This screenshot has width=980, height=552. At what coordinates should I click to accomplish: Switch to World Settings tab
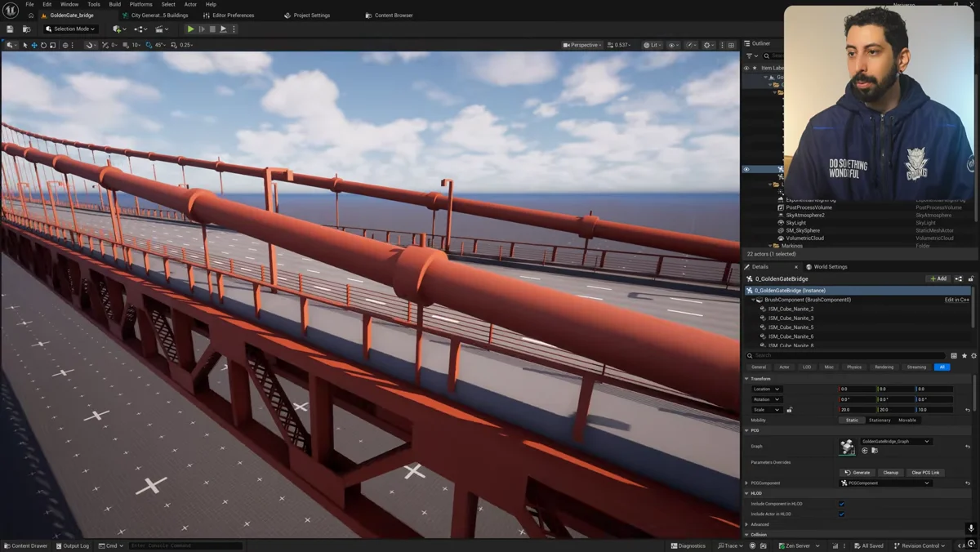tap(826, 267)
